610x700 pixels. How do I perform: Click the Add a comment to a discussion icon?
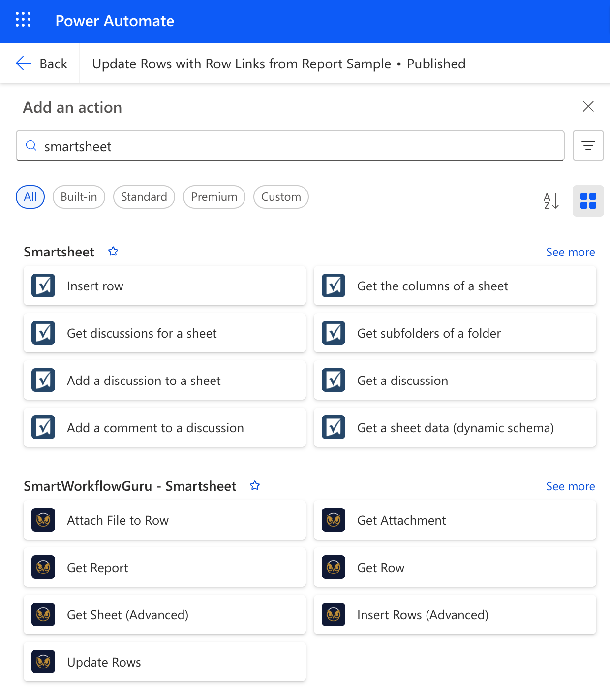click(x=43, y=427)
